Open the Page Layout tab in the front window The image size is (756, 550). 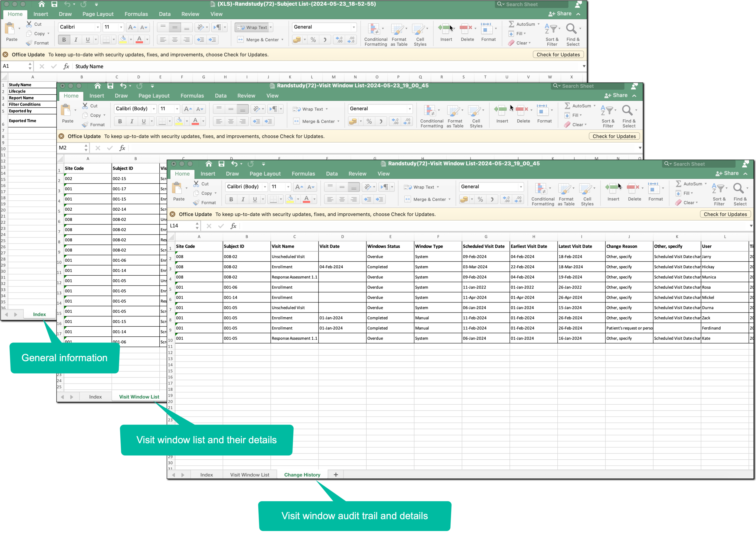[x=265, y=174]
